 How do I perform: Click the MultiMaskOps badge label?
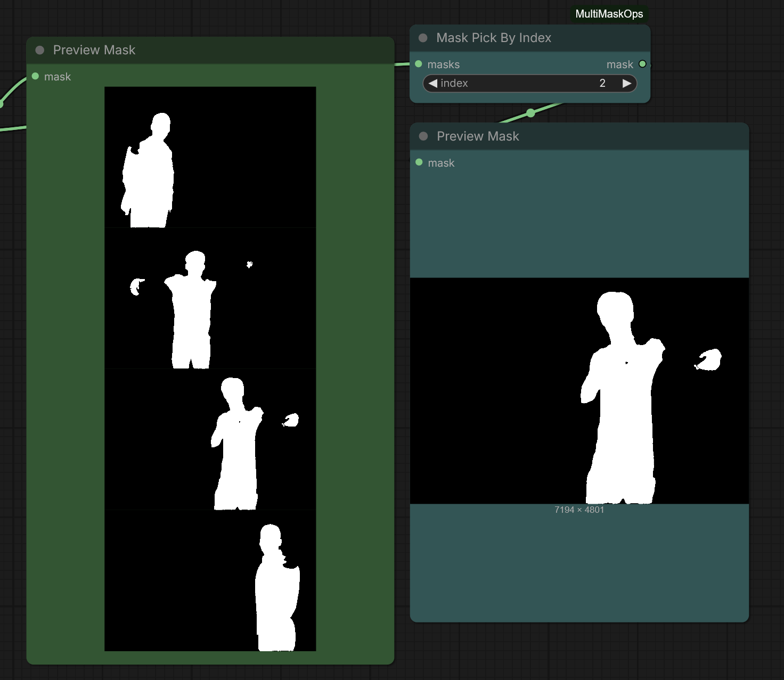(609, 14)
